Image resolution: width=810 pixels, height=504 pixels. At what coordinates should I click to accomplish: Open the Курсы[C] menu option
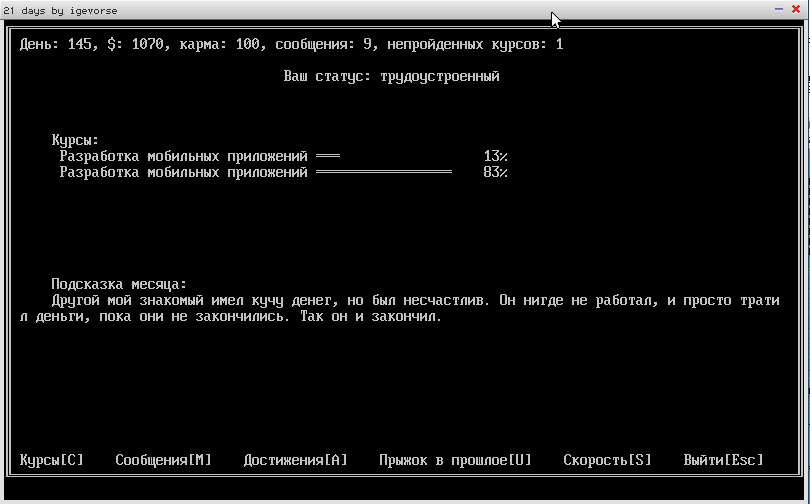[x=52, y=460]
